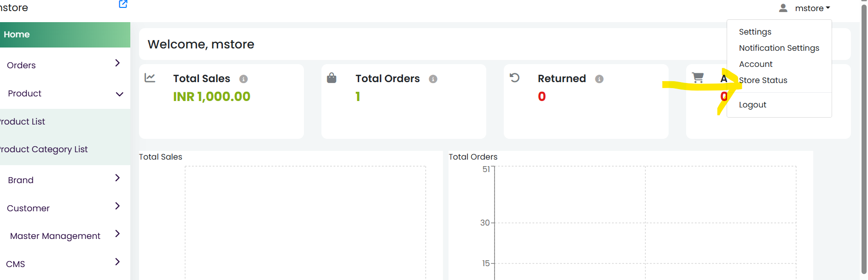Click the Total Orders shopping bag icon
Screen dimensions: 868x280
coord(332,77)
